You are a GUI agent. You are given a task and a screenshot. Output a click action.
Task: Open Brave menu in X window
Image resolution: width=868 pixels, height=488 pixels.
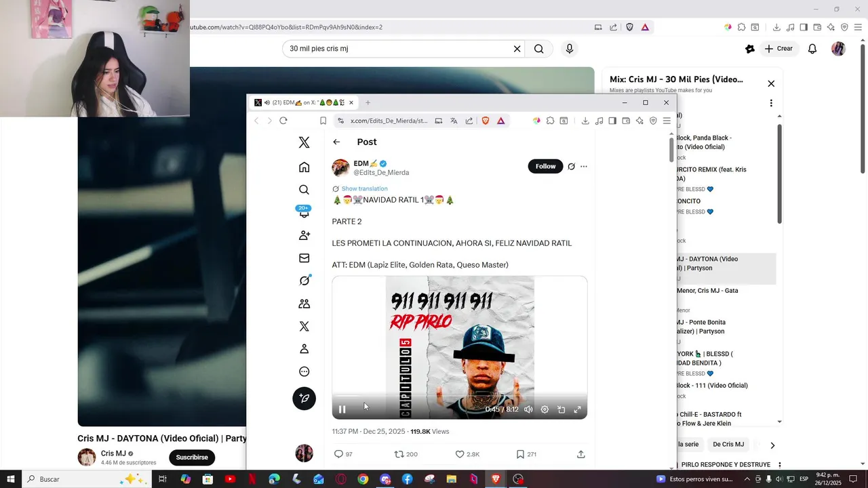[667, 121]
